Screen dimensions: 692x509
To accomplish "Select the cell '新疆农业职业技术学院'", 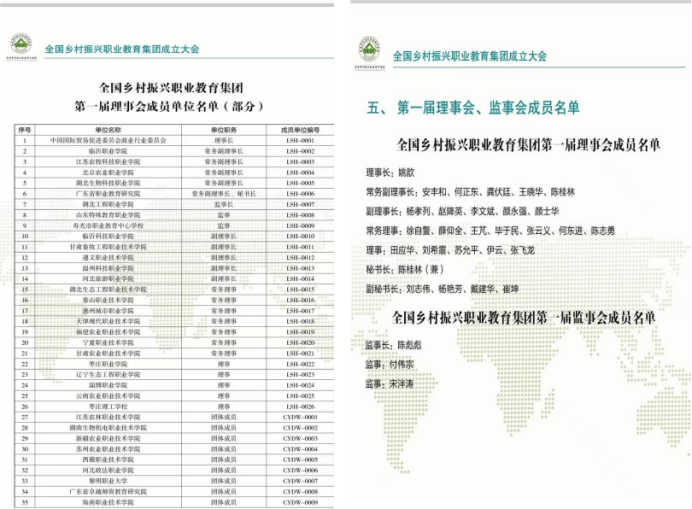I will pyautogui.click(x=108, y=438).
